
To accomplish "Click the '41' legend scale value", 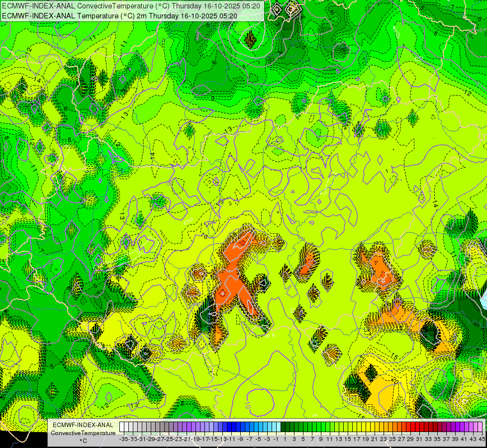I will (x=464, y=440).
